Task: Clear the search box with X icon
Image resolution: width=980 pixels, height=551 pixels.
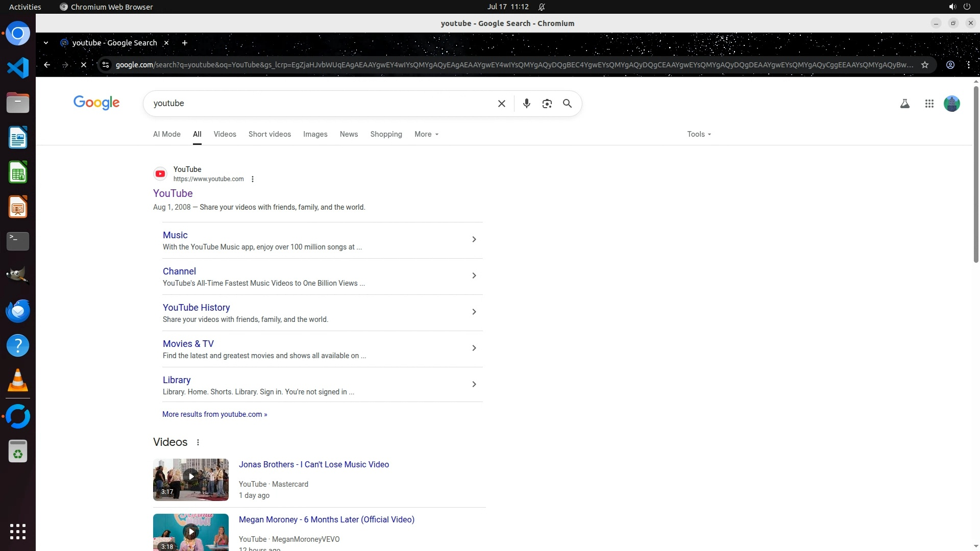Action: tap(501, 104)
